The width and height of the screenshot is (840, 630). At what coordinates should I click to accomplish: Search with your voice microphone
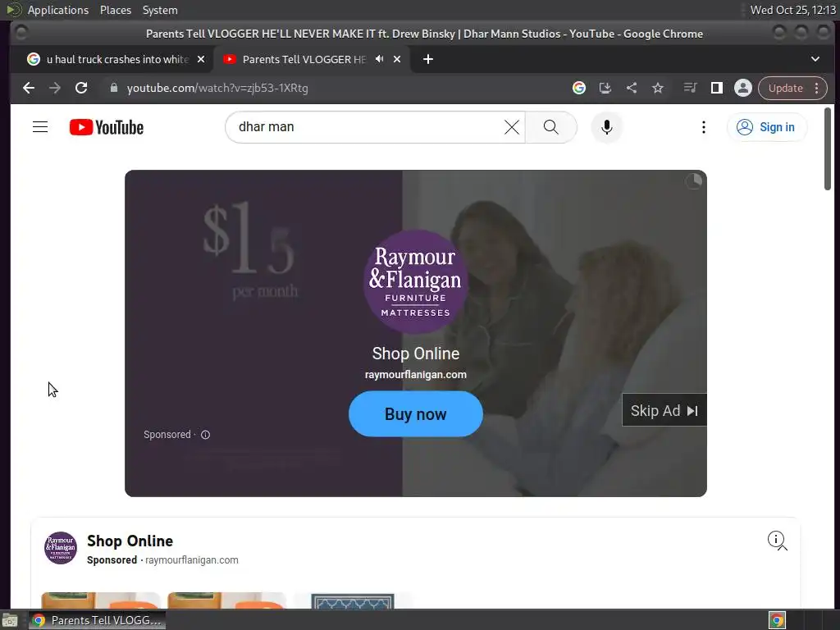(x=607, y=127)
